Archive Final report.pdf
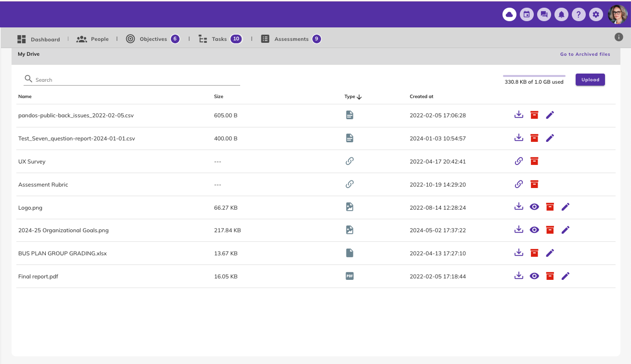 pos(550,276)
